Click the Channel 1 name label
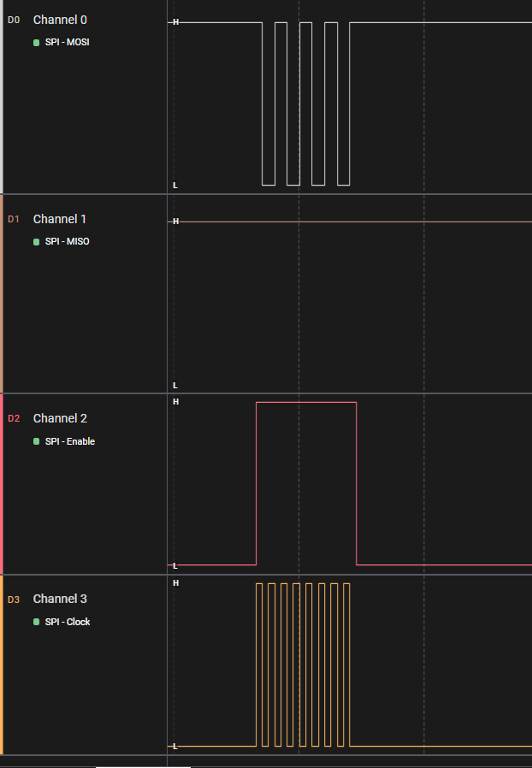Viewport: 532px width, 768px height. tap(60, 219)
